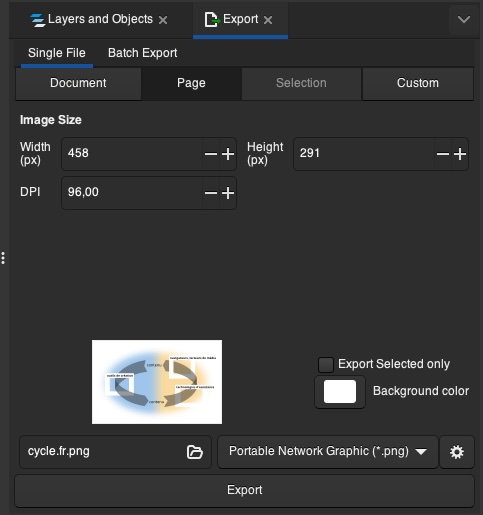The height and width of the screenshot is (515, 483).
Task: Raise DPI using the plus icon
Action: tap(228, 193)
